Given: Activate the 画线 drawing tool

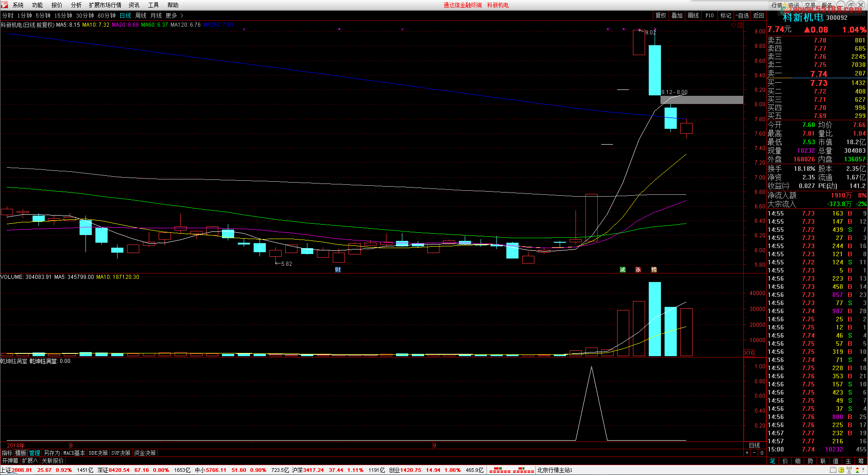Looking at the screenshot, I should pyautogui.click(x=693, y=15).
